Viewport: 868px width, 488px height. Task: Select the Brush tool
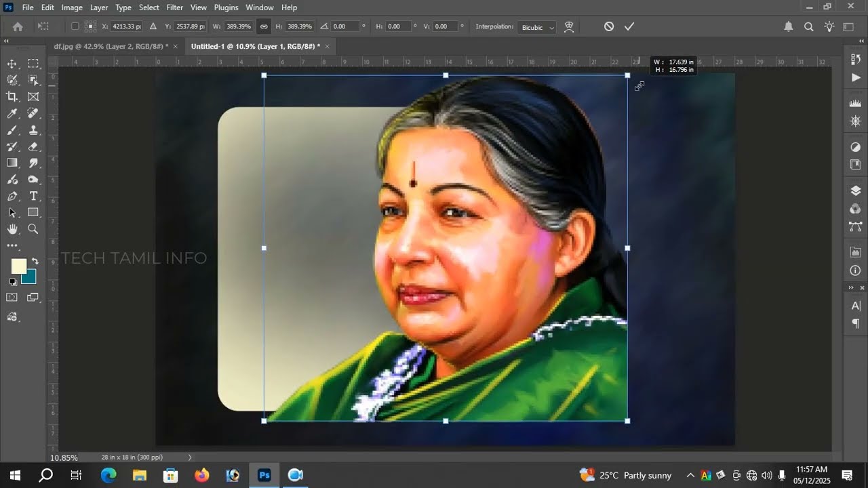[12, 130]
